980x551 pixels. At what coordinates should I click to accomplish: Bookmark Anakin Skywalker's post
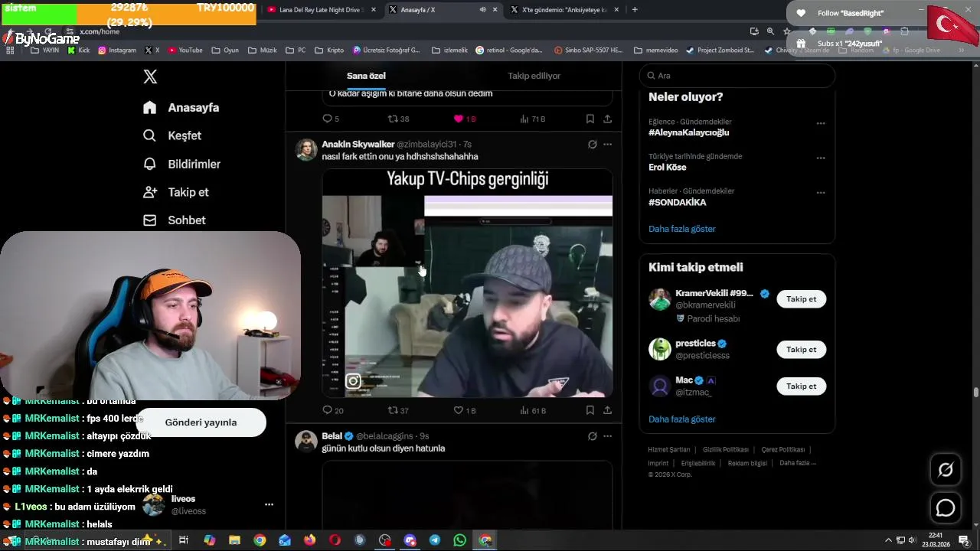(590, 410)
